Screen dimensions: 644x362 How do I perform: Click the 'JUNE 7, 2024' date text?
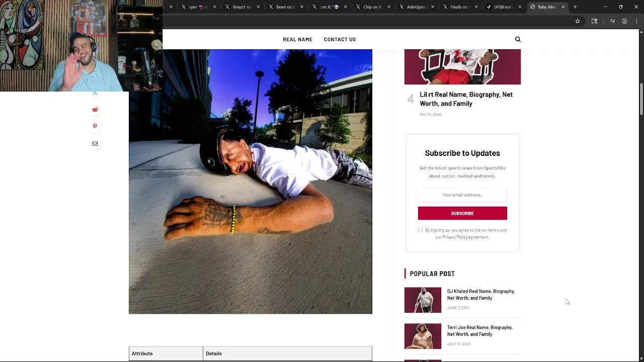pos(458,308)
